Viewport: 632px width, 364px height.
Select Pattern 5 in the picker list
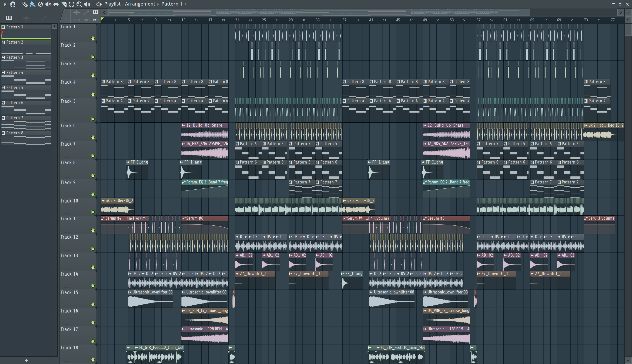point(26,92)
